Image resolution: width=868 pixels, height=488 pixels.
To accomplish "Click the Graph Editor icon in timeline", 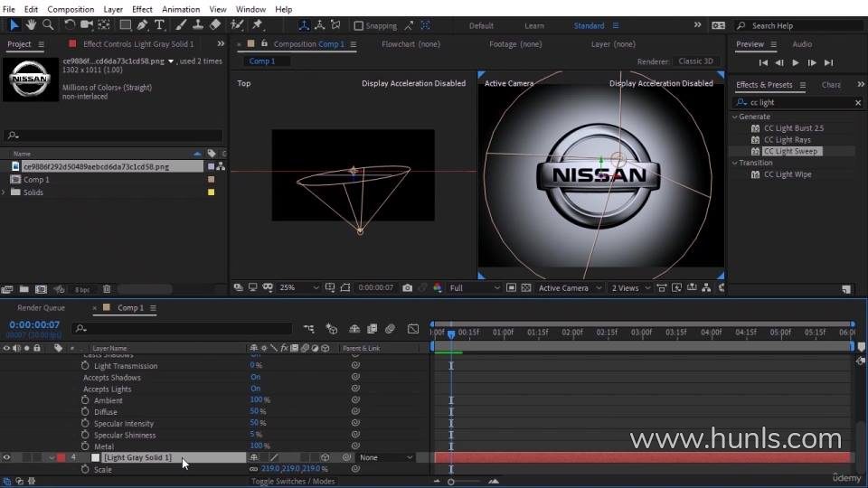I will point(413,329).
